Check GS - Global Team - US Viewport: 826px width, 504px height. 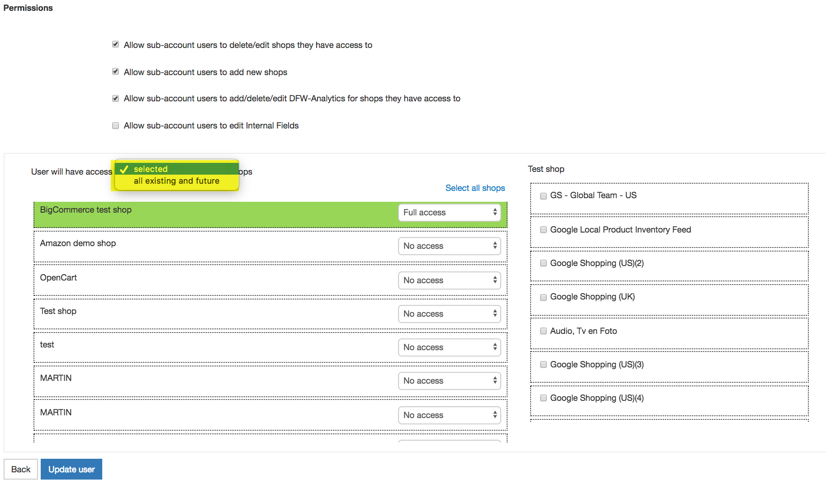[x=543, y=196]
